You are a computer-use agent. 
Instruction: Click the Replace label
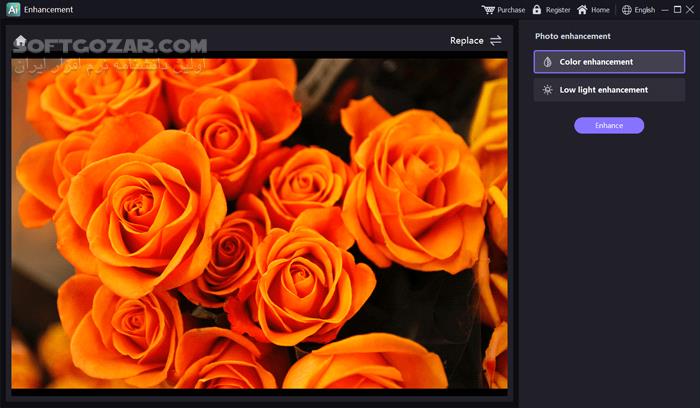(467, 41)
